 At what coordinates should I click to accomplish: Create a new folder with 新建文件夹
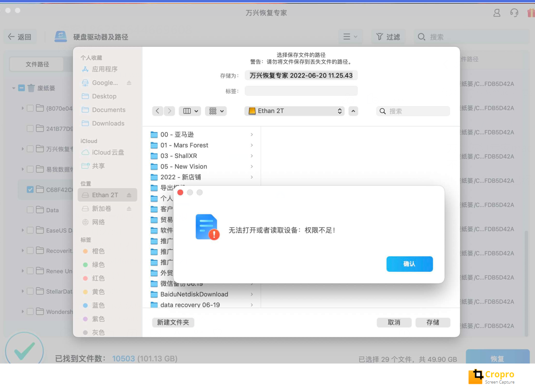click(173, 322)
